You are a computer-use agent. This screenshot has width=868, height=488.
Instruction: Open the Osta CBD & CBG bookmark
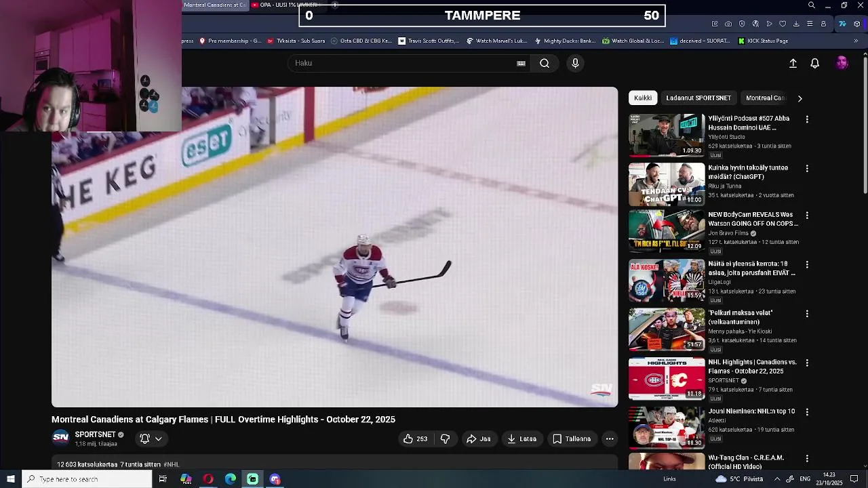361,41
